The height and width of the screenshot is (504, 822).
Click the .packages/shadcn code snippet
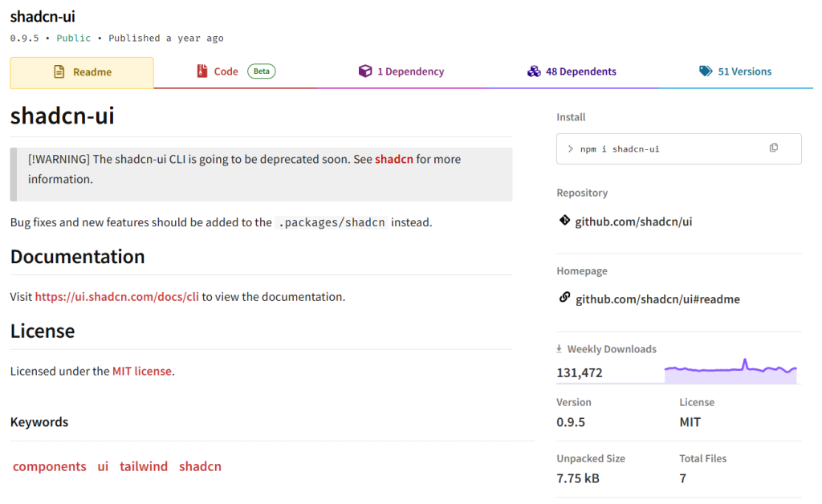[332, 222]
